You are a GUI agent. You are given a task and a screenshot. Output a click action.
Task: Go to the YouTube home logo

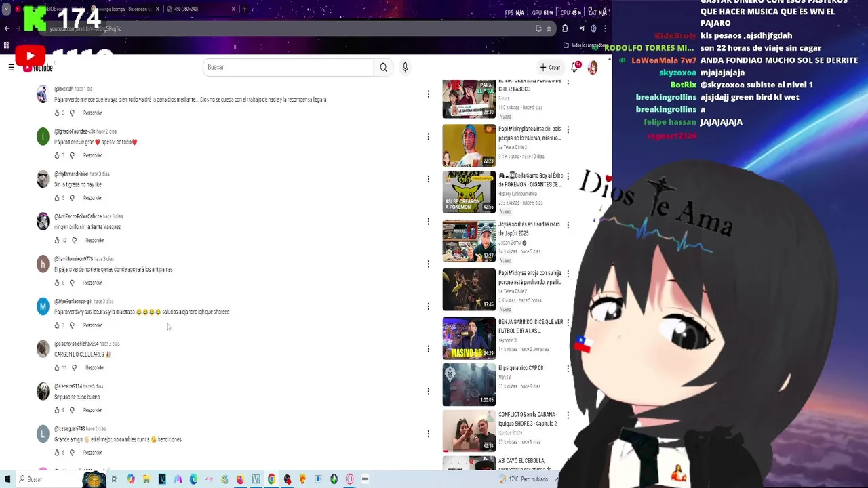[37, 67]
